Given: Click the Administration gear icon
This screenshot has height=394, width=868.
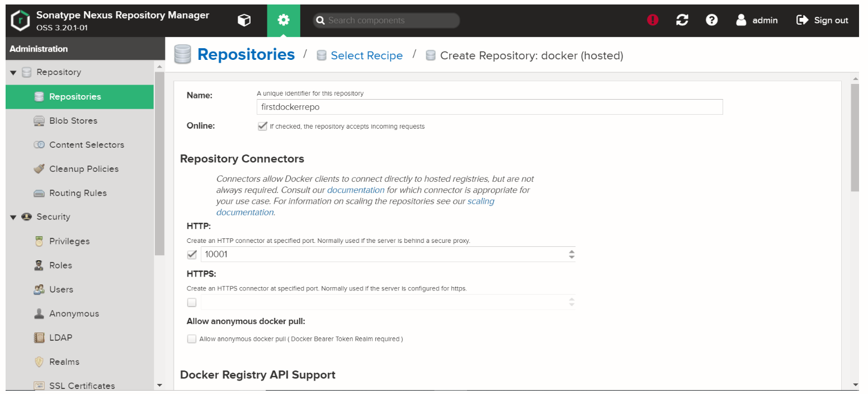Looking at the screenshot, I should point(284,21).
